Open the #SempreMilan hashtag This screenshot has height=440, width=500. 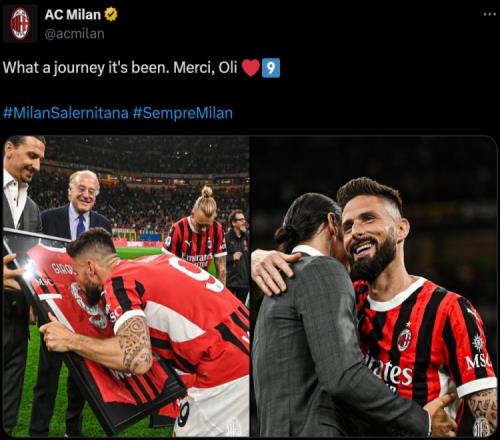[x=183, y=113]
